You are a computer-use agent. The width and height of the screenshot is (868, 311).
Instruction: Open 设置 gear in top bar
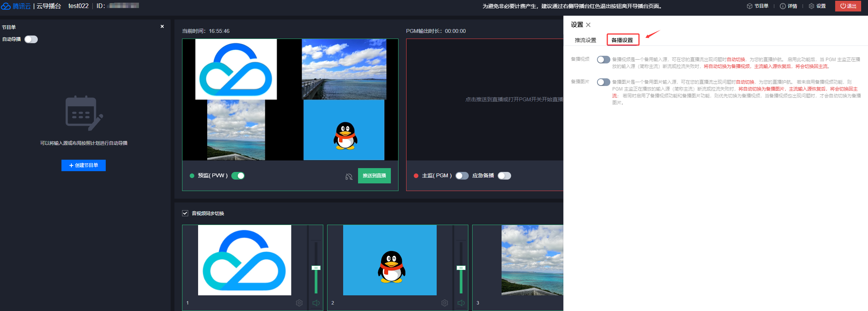point(817,6)
